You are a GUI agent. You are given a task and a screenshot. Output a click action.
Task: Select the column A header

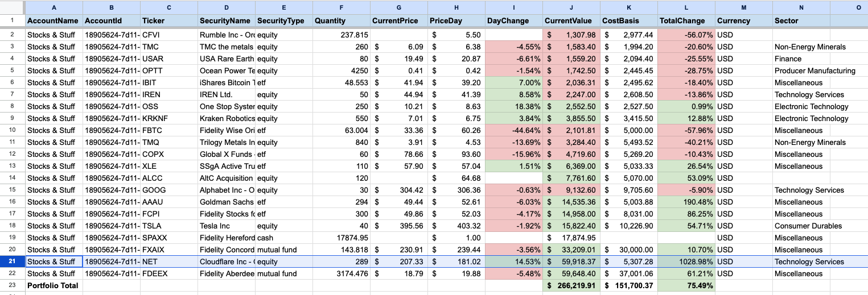(x=54, y=7)
